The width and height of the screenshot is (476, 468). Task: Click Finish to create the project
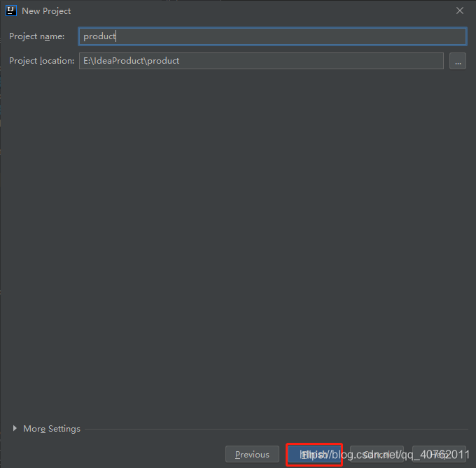click(x=314, y=454)
